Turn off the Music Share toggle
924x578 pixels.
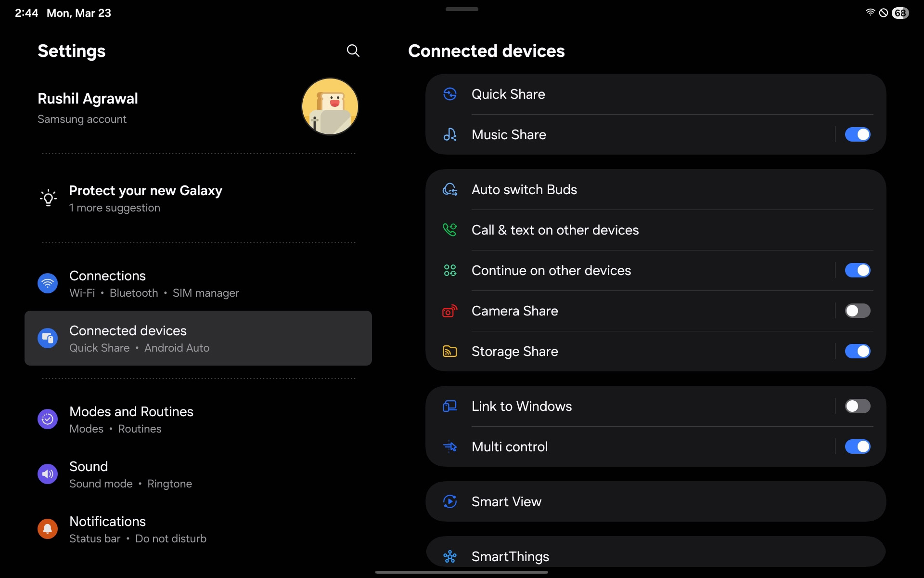(858, 134)
